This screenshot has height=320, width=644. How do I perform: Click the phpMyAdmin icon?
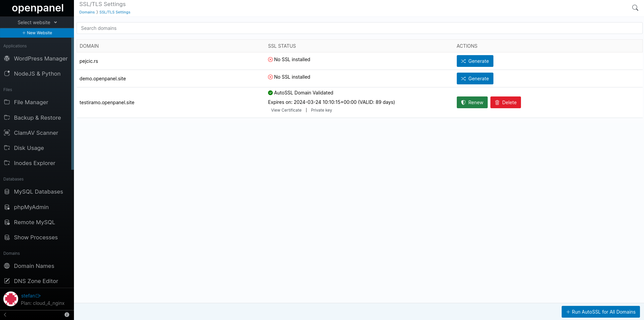click(7, 207)
